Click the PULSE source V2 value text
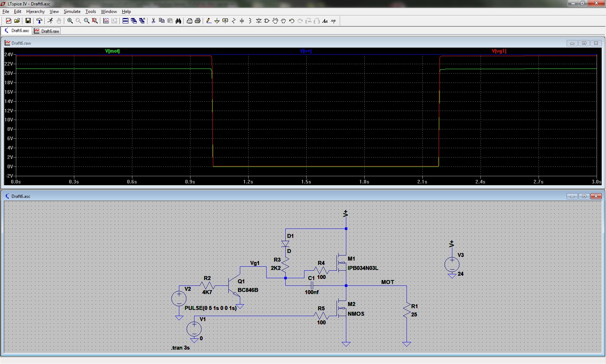 point(210,308)
